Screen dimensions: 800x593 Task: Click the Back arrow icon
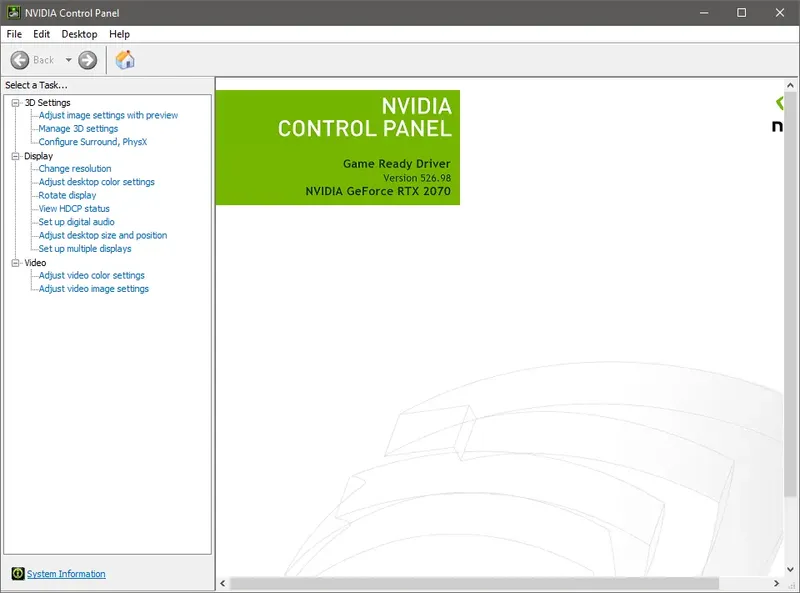coord(20,60)
